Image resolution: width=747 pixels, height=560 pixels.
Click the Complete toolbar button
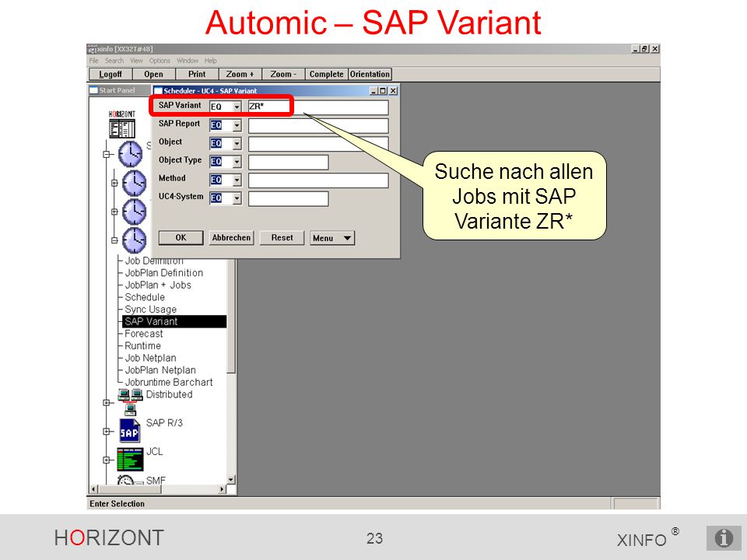coord(326,75)
